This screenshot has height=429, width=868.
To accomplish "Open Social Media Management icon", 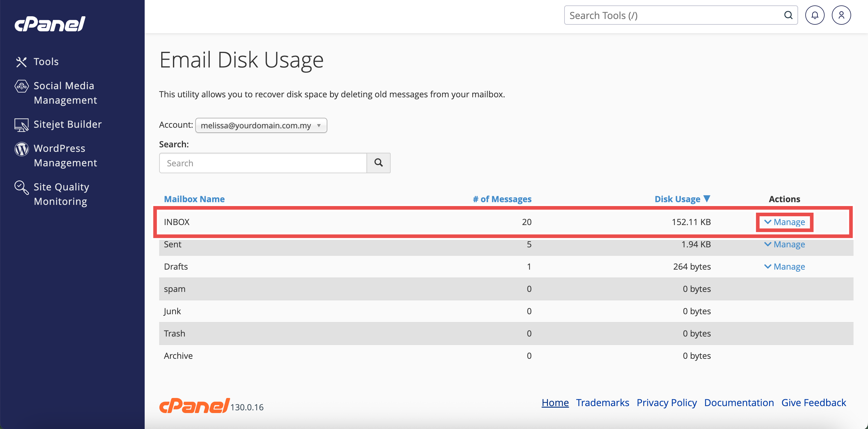I will (x=22, y=86).
